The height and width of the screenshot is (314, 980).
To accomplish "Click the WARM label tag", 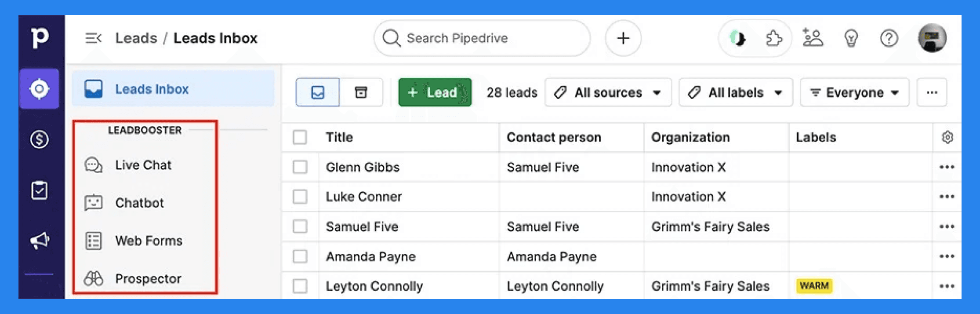I will coord(814,286).
